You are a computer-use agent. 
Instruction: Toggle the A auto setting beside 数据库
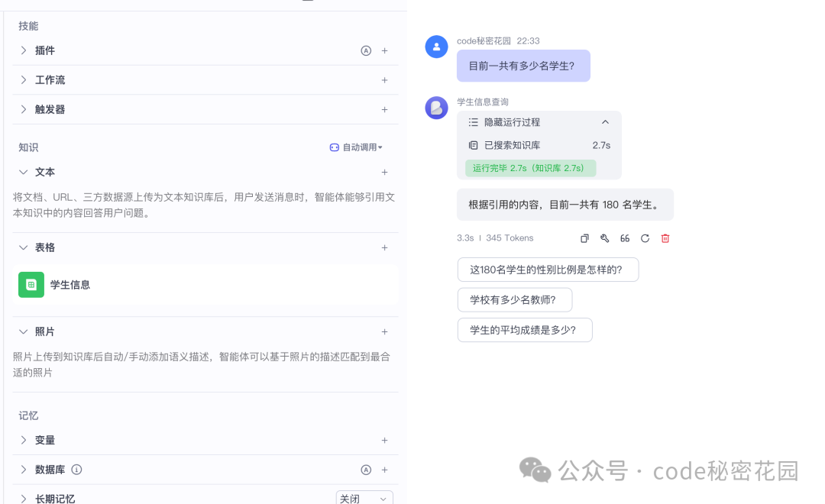point(366,470)
